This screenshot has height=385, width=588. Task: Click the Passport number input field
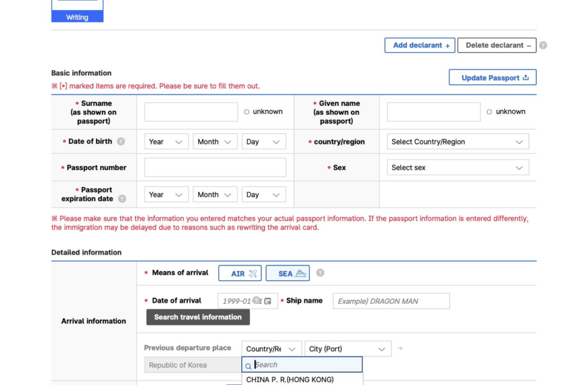click(215, 168)
